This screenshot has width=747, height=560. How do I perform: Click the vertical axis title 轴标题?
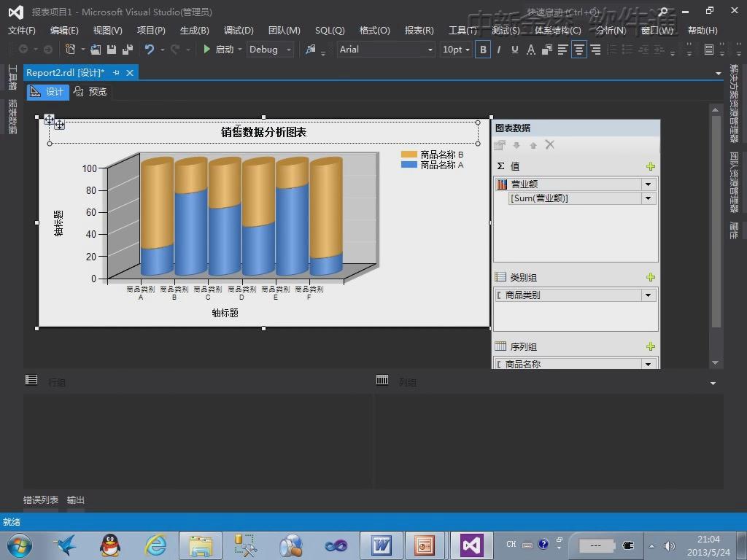pos(58,223)
